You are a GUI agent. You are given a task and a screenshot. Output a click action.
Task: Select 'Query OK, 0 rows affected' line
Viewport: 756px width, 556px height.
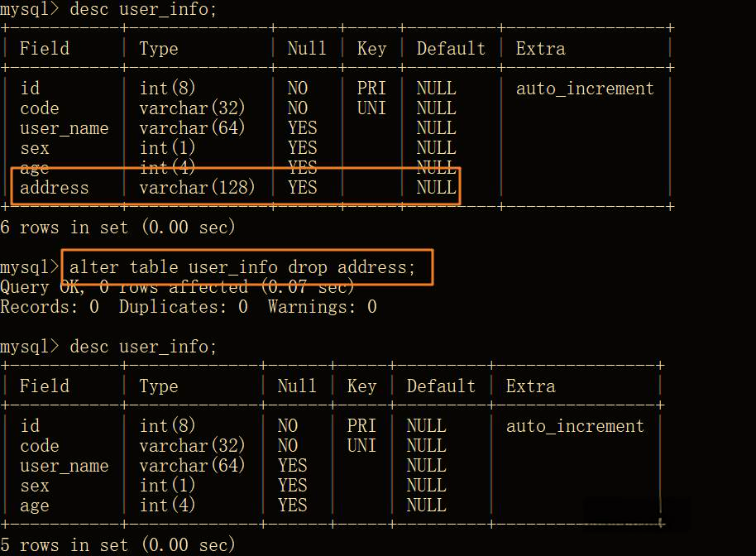coord(177,287)
